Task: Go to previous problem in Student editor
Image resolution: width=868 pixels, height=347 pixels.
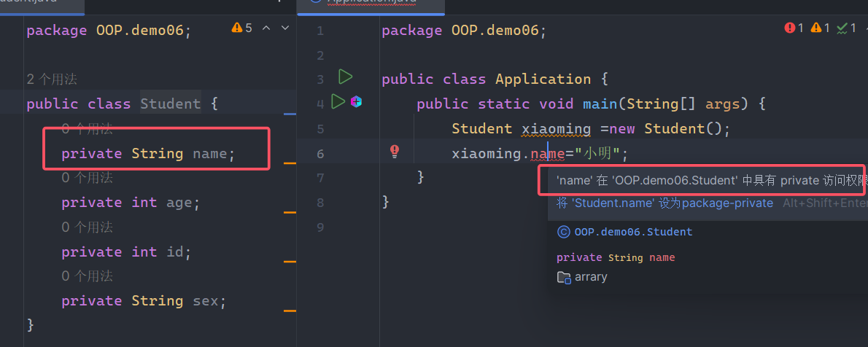Action: coord(266,28)
